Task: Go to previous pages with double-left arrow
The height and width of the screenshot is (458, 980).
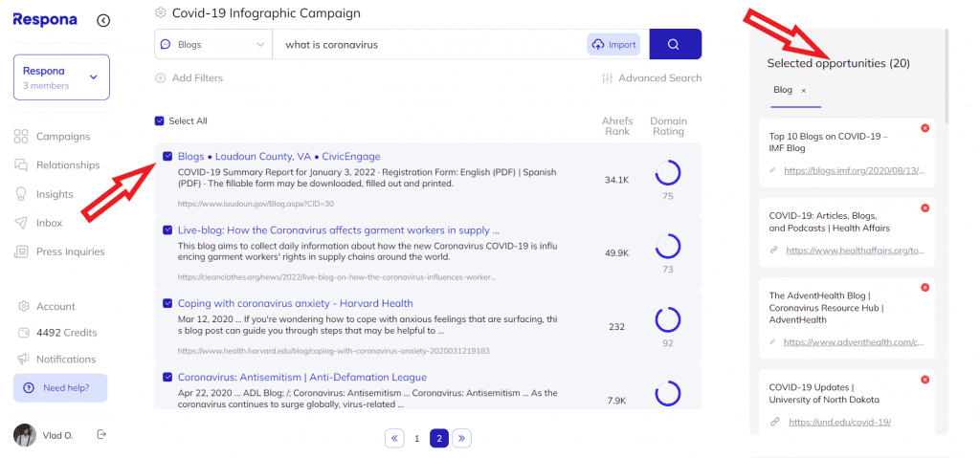Action: (394, 438)
